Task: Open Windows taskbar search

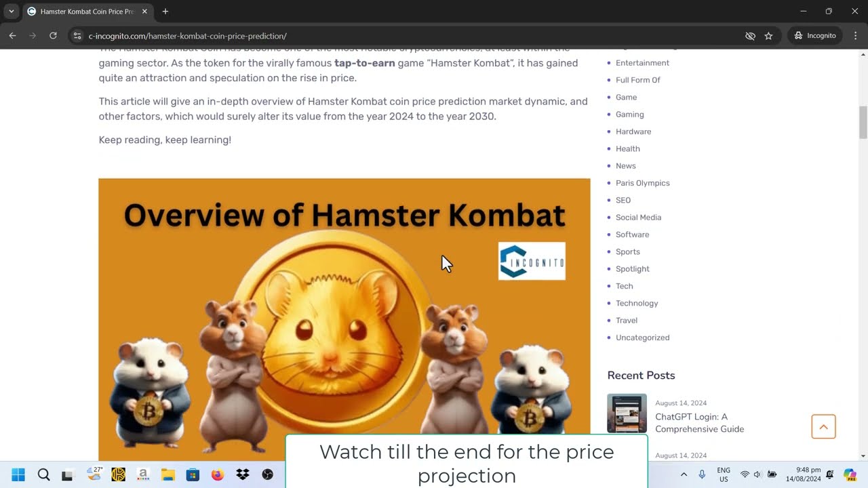Action: pos(43,474)
